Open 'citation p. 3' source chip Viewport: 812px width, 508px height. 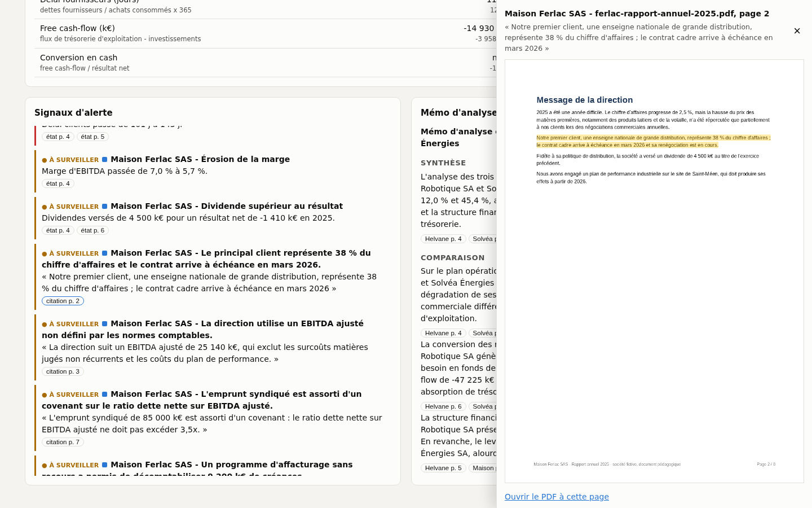(63, 371)
